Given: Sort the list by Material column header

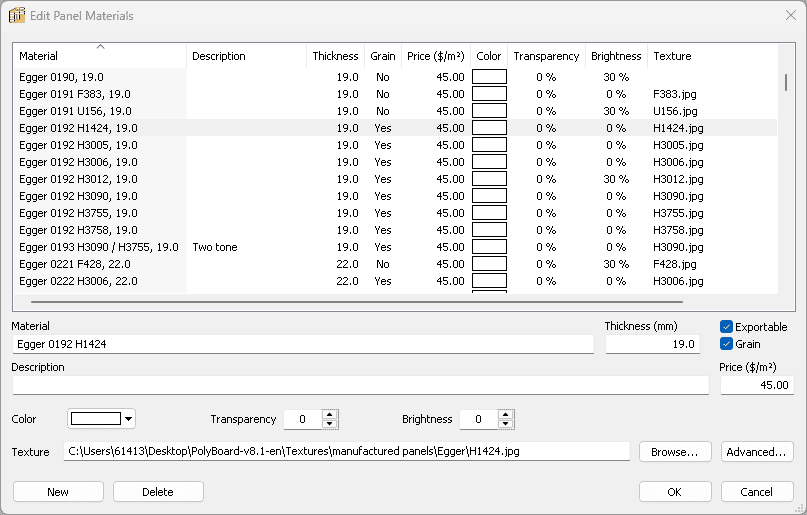Looking at the screenshot, I should point(99,56).
